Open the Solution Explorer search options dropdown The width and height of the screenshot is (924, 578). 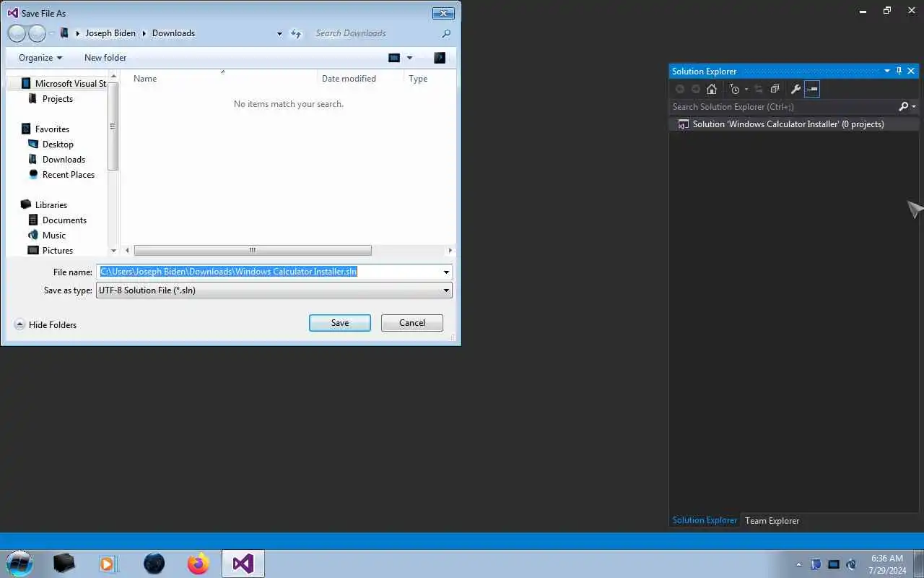[x=914, y=107]
